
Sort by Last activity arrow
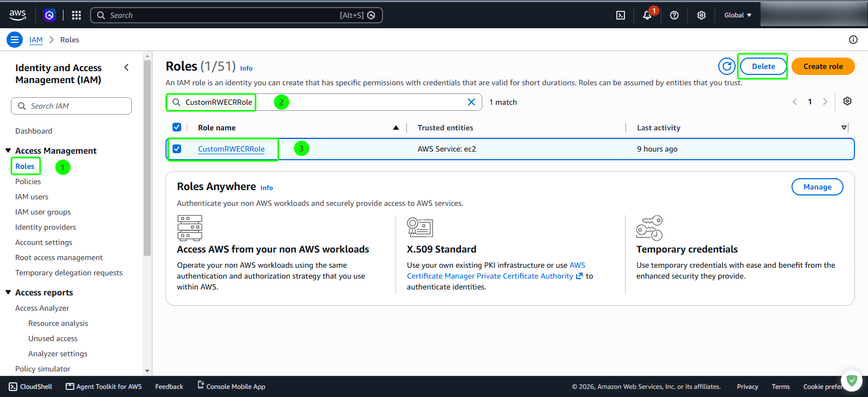coord(844,128)
